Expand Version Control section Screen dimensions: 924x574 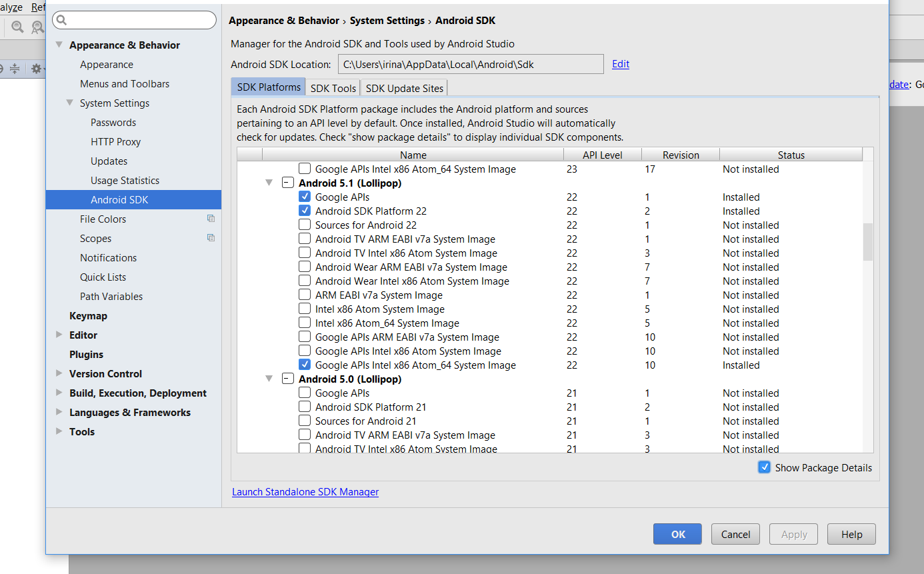(x=59, y=374)
